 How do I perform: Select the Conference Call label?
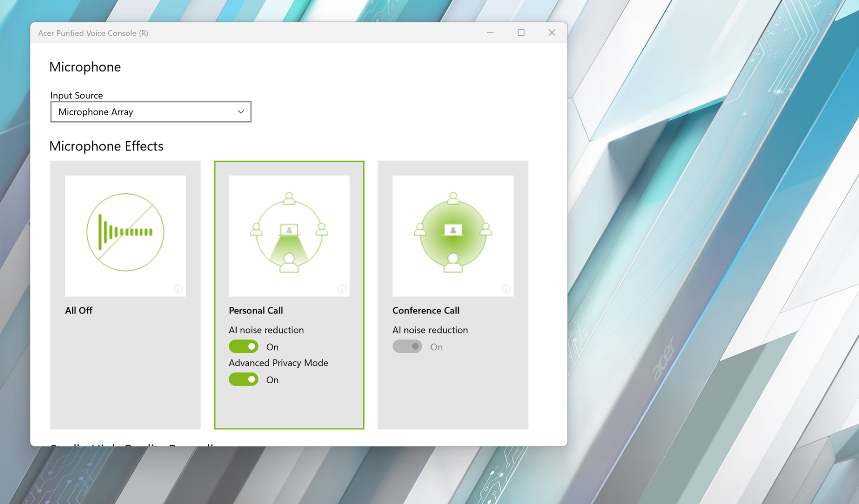(426, 310)
